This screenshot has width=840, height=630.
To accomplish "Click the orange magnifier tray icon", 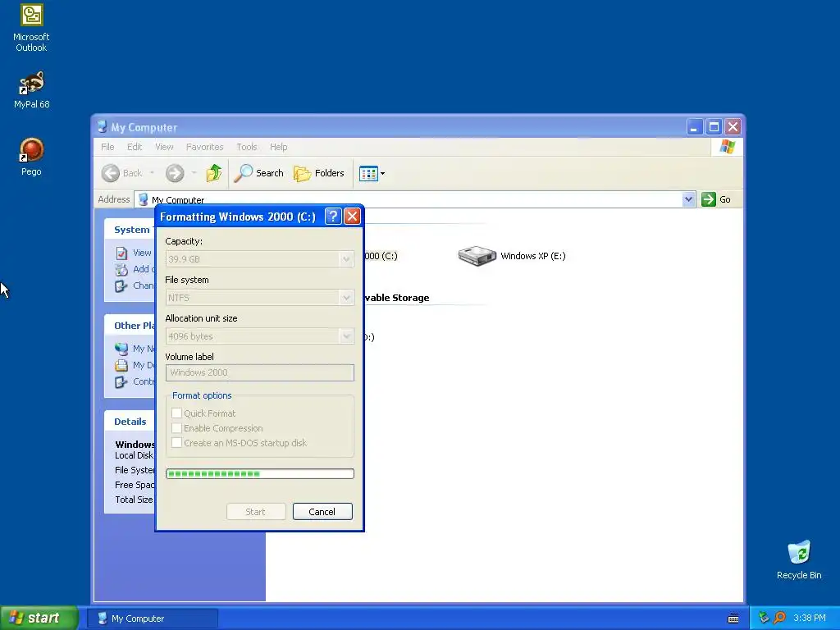I will pos(779,618).
